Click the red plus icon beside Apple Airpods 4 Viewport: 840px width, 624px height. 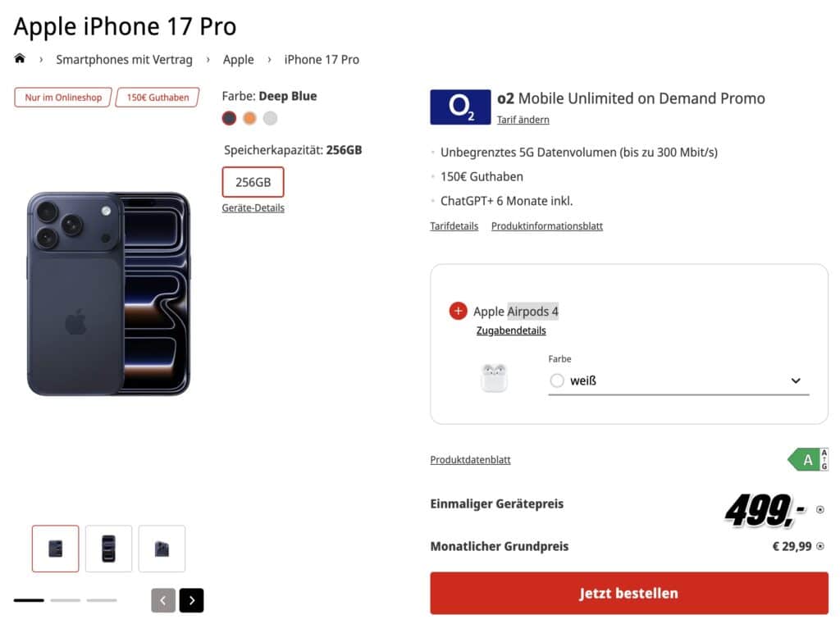pos(458,312)
